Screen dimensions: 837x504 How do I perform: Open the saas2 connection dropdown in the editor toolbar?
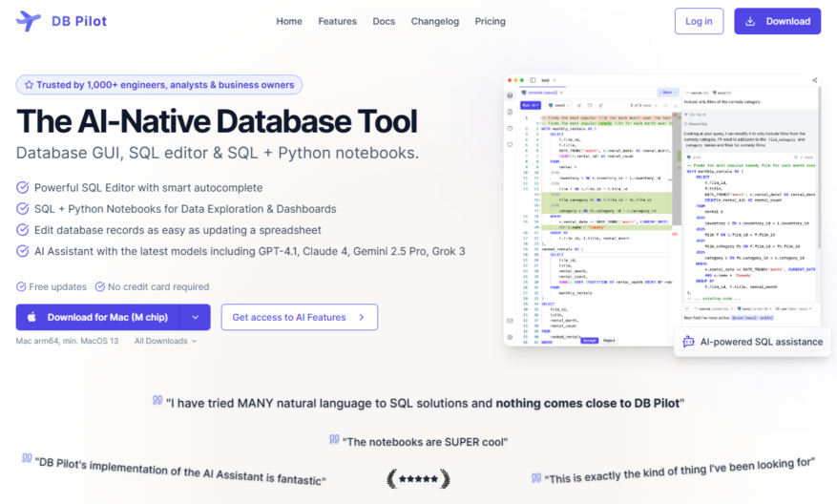click(559, 105)
